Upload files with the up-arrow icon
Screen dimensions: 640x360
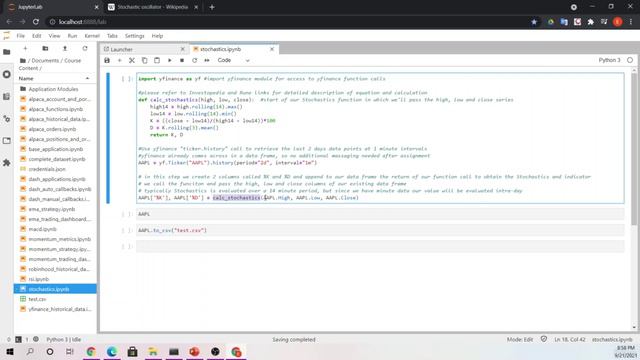(x=65, y=49)
